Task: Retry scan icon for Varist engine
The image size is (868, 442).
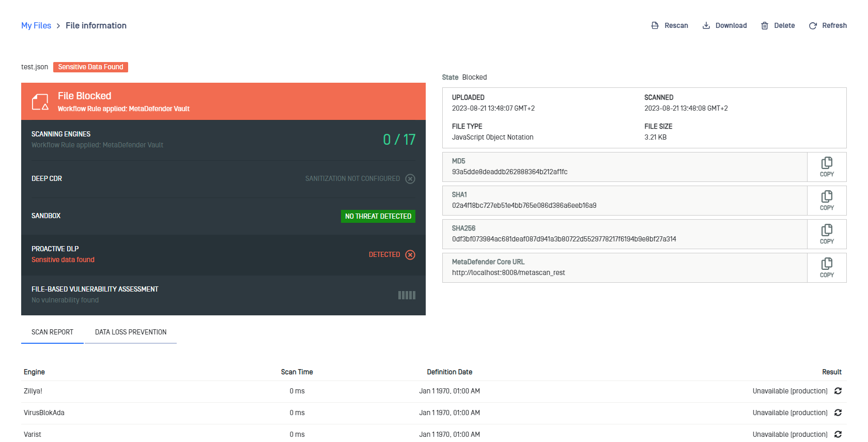Action: (838, 434)
